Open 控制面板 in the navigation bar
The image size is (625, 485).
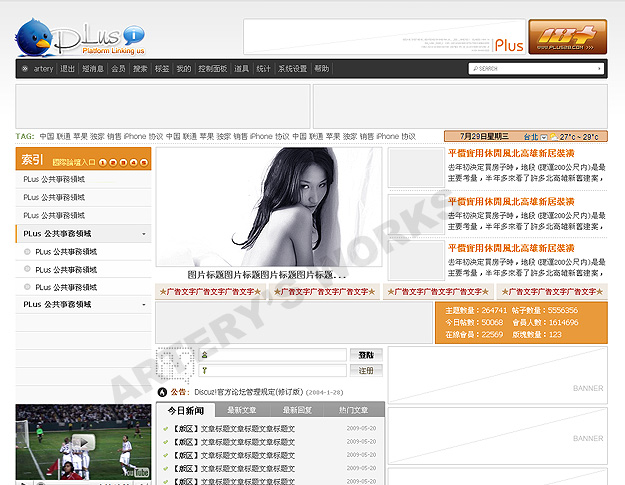pyautogui.click(x=212, y=69)
